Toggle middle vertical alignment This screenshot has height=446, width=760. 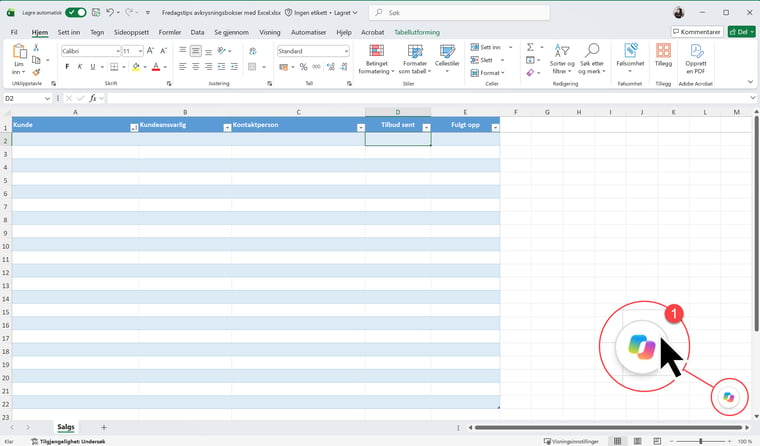pyautogui.click(x=195, y=50)
